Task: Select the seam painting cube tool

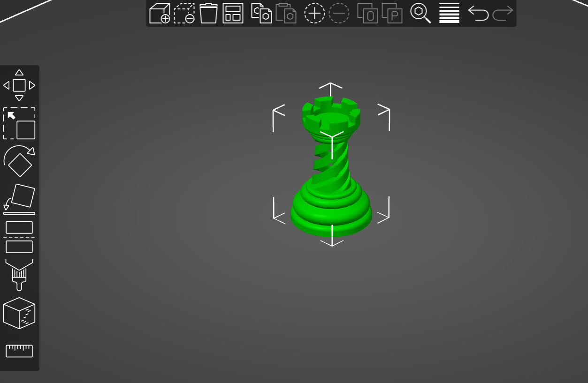Action: pos(19,313)
